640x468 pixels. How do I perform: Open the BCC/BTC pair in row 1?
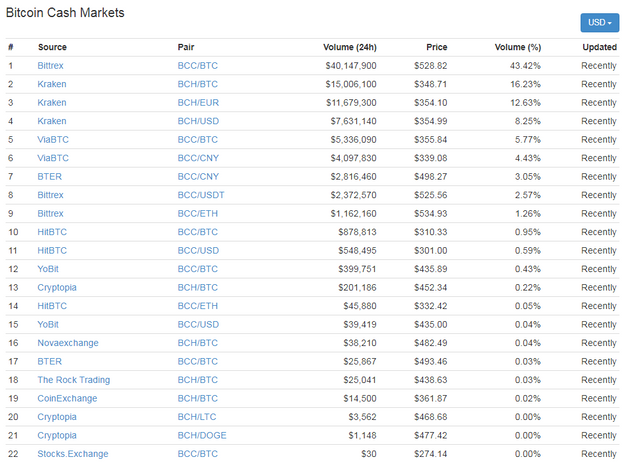197,66
